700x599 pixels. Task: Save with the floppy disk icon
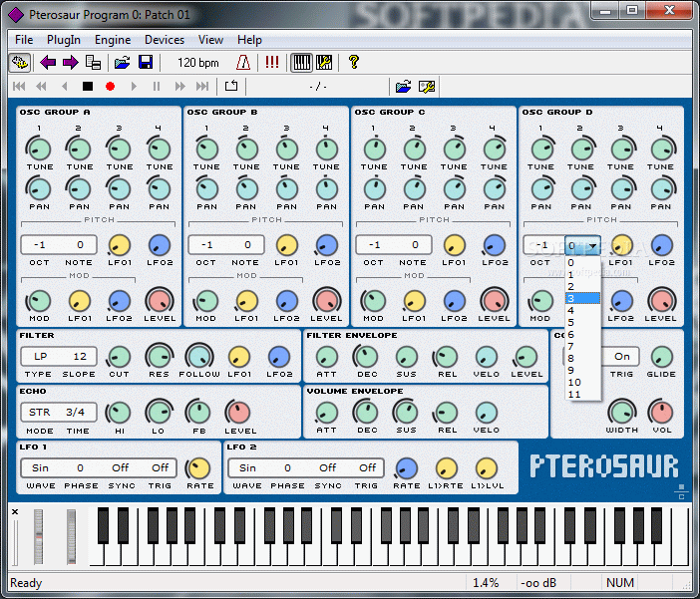pos(146,63)
